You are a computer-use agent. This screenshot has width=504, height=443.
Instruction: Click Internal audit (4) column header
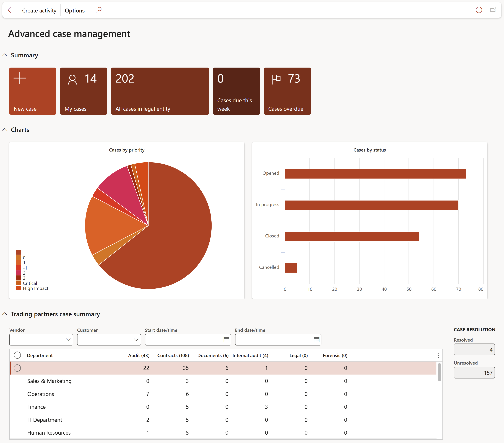[250, 355]
